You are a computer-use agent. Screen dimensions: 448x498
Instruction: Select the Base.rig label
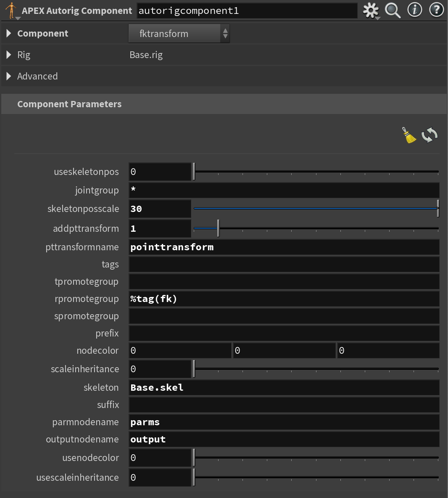coord(146,55)
